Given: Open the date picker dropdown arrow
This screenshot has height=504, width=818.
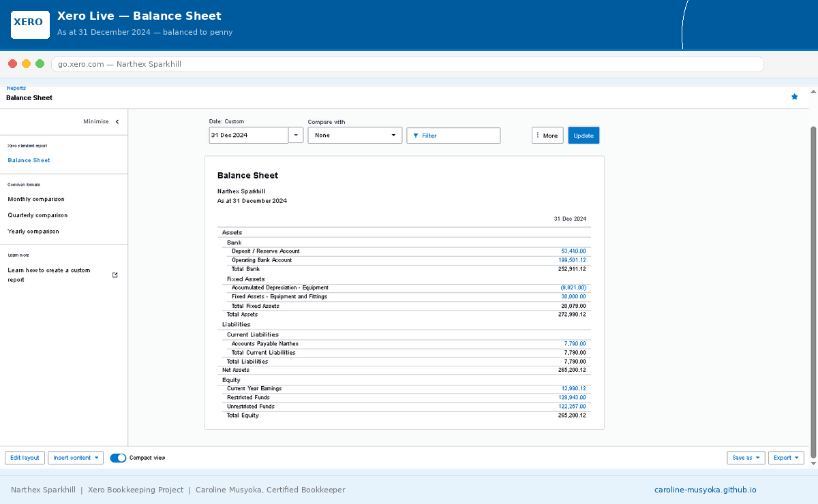Looking at the screenshot, I should [x=296, y=136].
